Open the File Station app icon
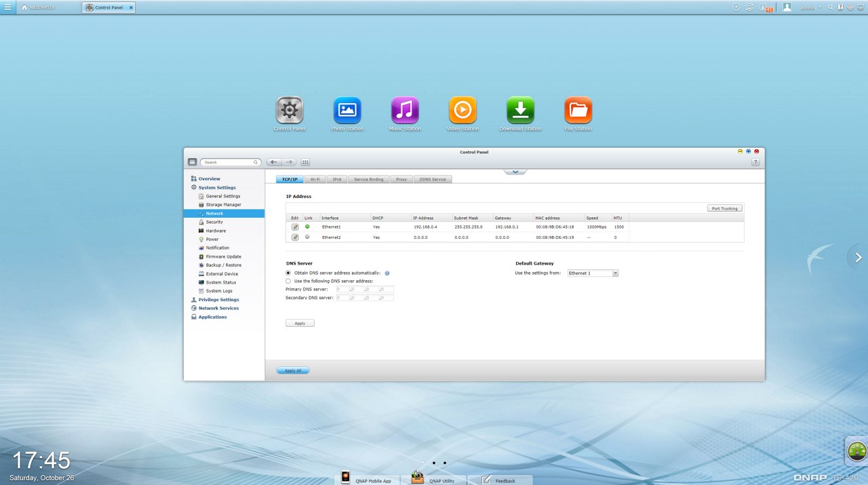 [578, 111]
